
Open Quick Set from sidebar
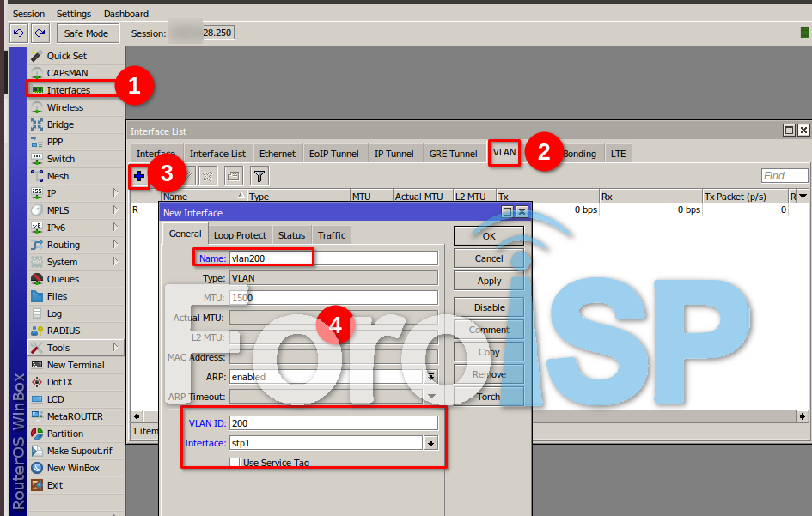66,56
